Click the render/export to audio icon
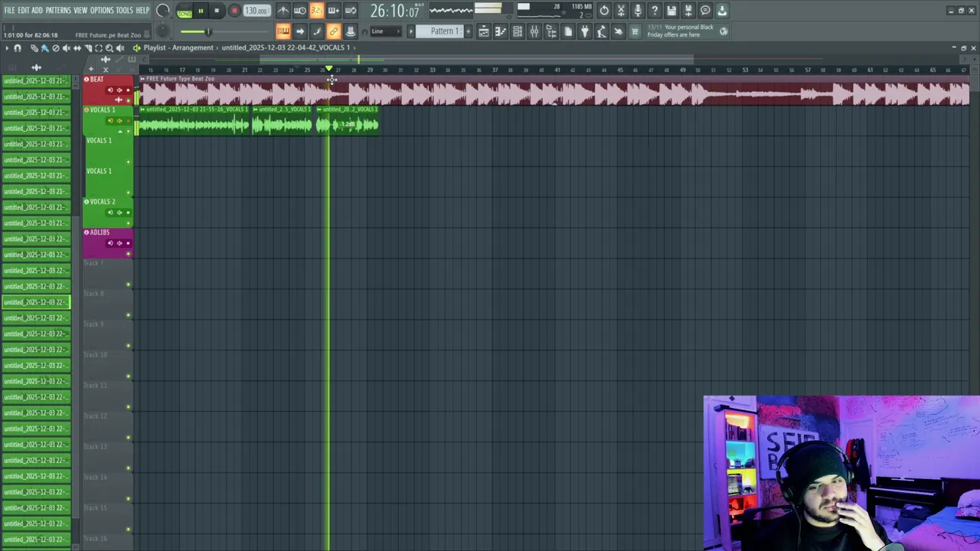Image resolution: width=980 pixels, height=551 pixels. click(688, 11)
